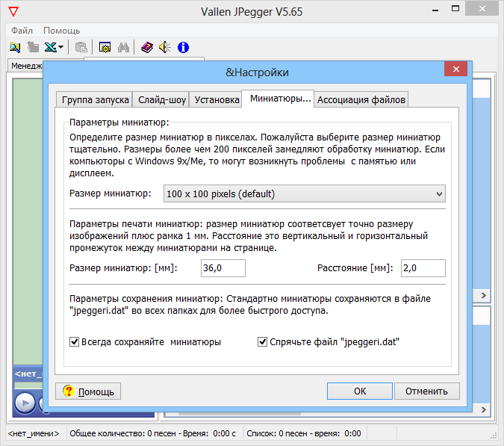Image resolution: width=504 pixels, height=446 pixels.
Task: Minimize the Vallen JPegger window
Action: [x=435, y=10]
